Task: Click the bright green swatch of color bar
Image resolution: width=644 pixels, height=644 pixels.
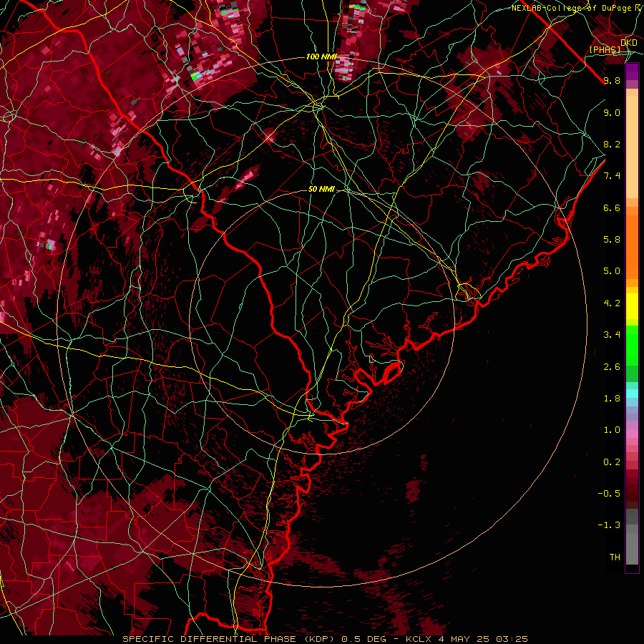Action: click(x=632, y=345)
